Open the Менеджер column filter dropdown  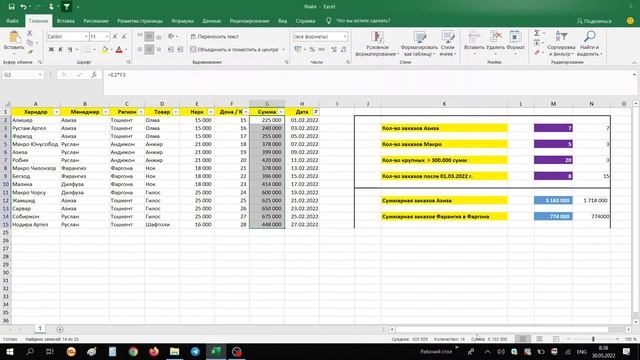[106, 112]
